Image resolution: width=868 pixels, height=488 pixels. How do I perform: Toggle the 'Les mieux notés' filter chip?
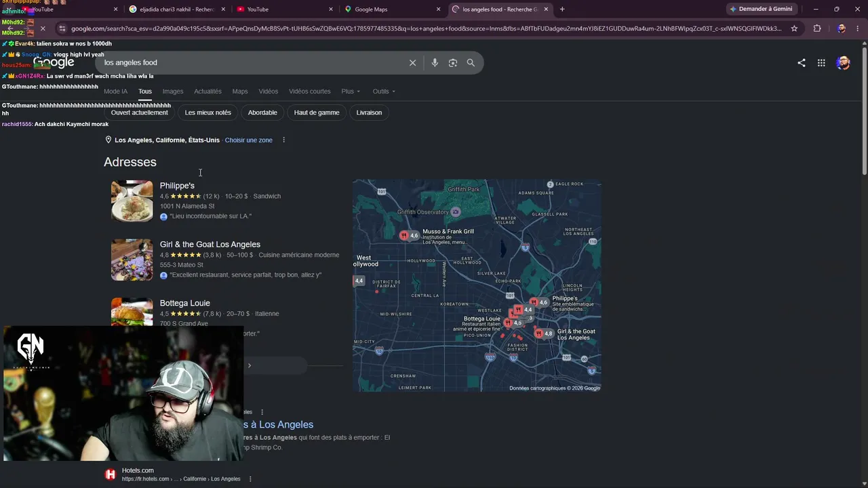(208, 113)
